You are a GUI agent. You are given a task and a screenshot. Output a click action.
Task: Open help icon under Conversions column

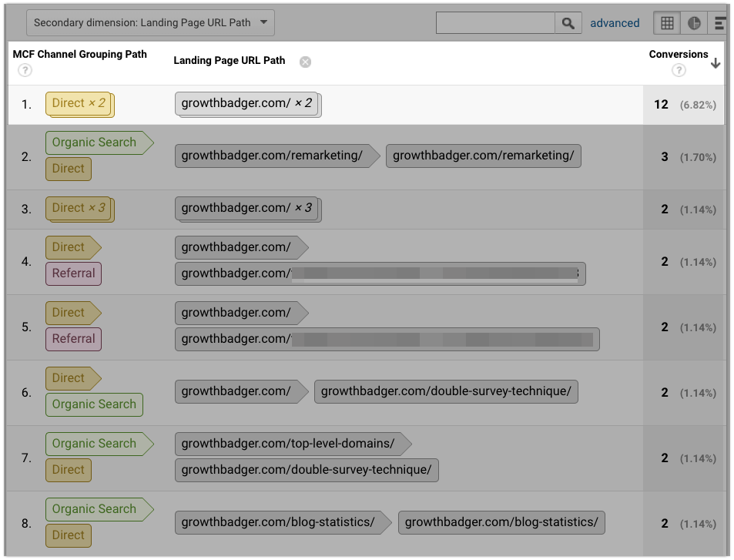[679, 70]
